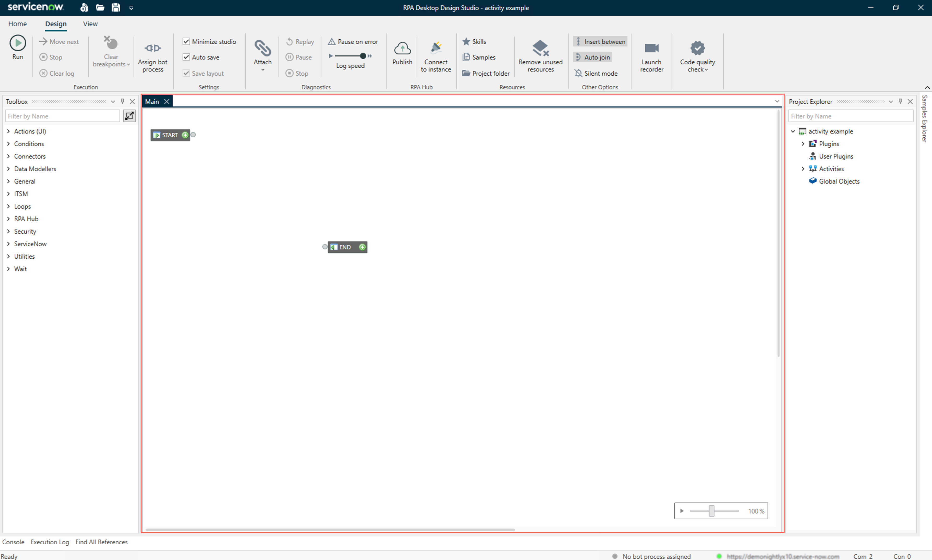
Task: Click the Toolbox Filter by Name field
Action: tap(63, 116)
